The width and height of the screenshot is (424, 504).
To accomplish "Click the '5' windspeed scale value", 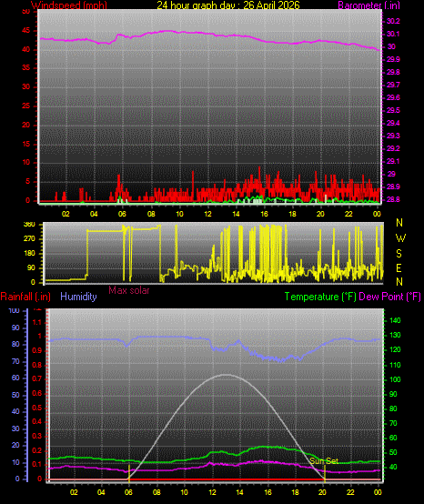I will point(27,181).
